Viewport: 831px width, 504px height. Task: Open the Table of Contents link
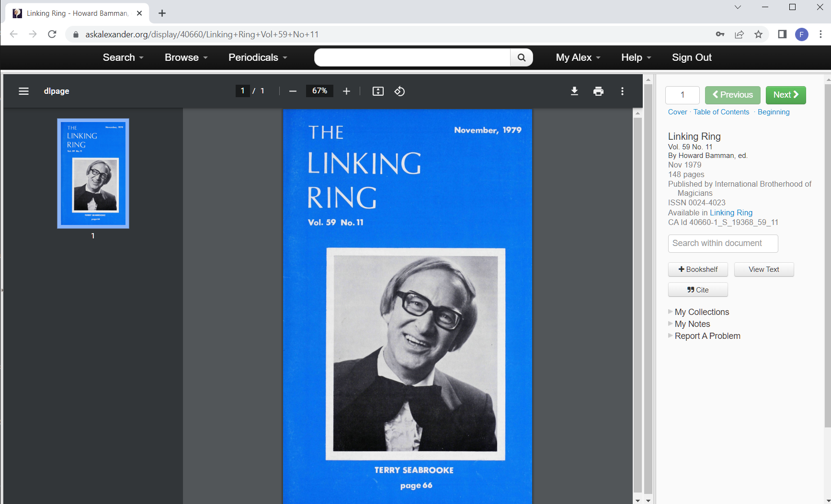click(x=721, y=112)
